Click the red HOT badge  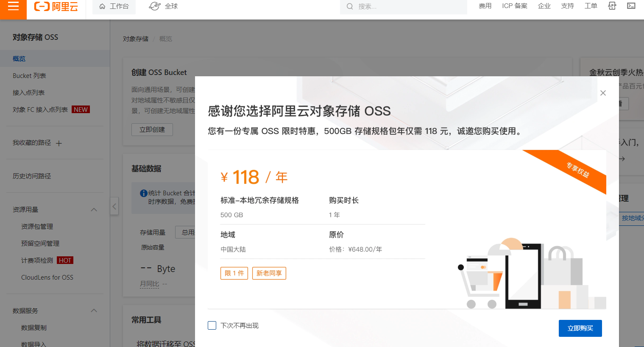tap(65, 260)
